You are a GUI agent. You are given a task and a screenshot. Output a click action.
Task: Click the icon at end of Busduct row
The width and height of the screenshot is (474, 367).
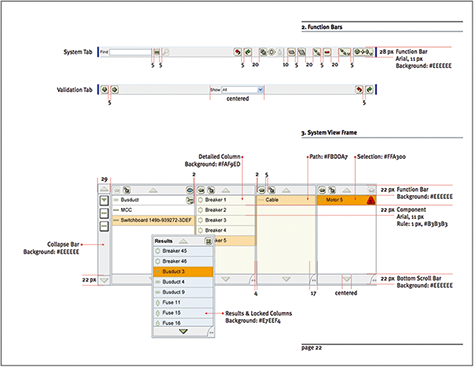pyautogui.click(x=190, y=200)
